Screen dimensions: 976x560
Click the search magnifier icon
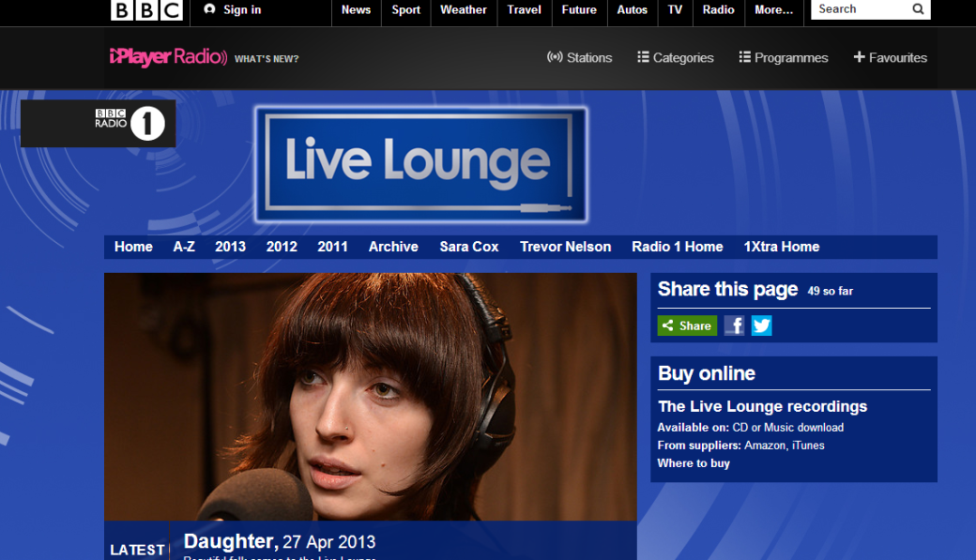pos(918,9)
